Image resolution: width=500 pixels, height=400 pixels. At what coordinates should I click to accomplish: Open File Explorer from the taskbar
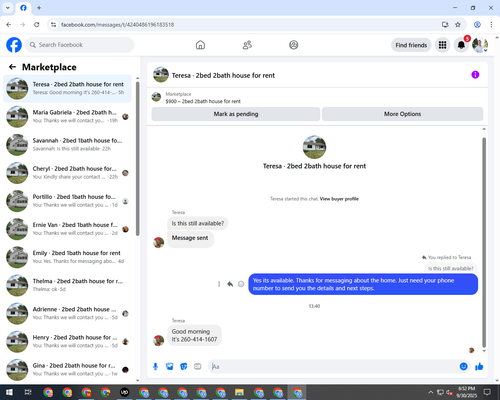[239, 392]
